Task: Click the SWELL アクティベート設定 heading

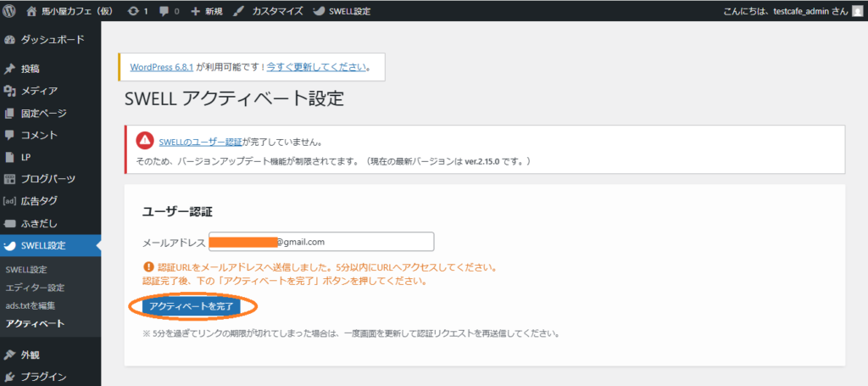Action: [235, 99]
